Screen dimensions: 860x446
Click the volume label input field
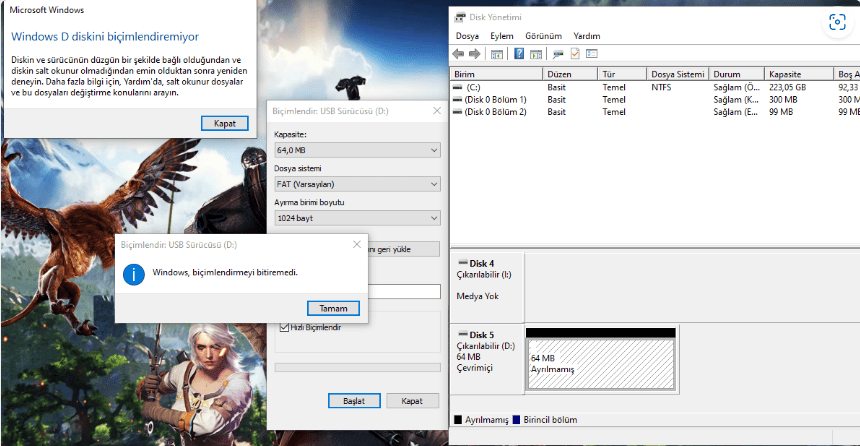tap(404, 291)
